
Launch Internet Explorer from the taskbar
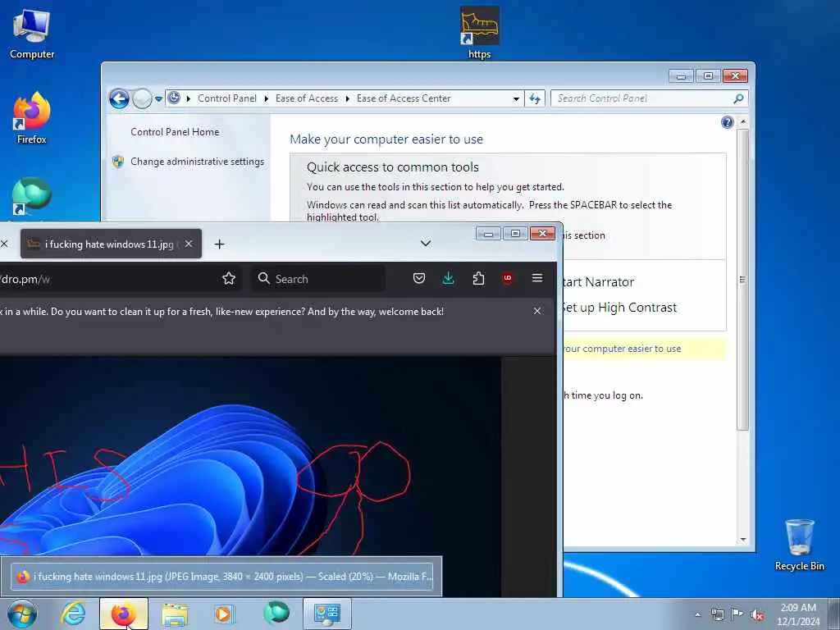[x=73, y=614]
